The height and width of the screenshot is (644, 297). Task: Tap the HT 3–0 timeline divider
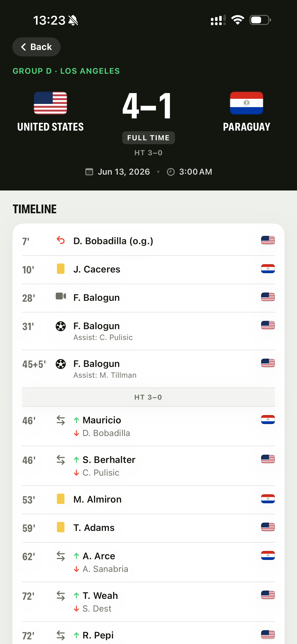(148, 397)
